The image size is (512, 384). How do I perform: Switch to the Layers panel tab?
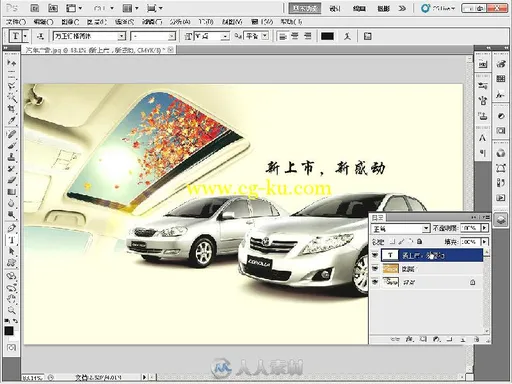click(x=378, y=218)
